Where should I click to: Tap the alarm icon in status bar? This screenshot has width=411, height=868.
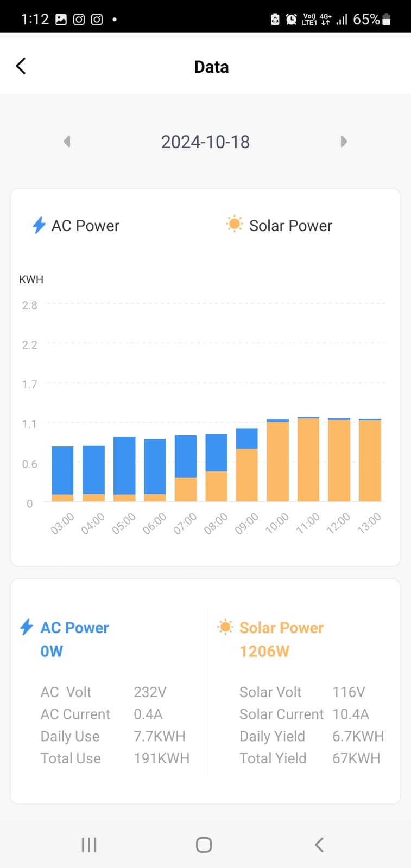[292, 20]
